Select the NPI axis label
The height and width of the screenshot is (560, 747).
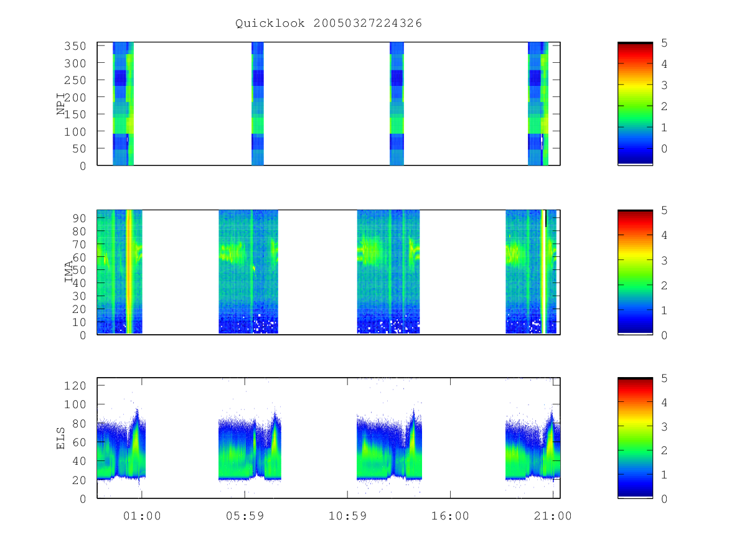62,104
